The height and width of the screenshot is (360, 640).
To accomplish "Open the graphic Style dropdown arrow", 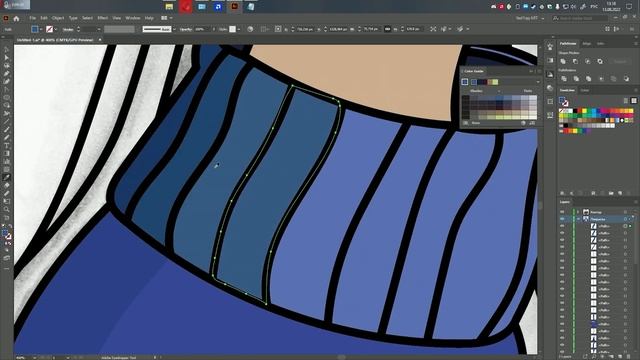I will coord(239,29).
